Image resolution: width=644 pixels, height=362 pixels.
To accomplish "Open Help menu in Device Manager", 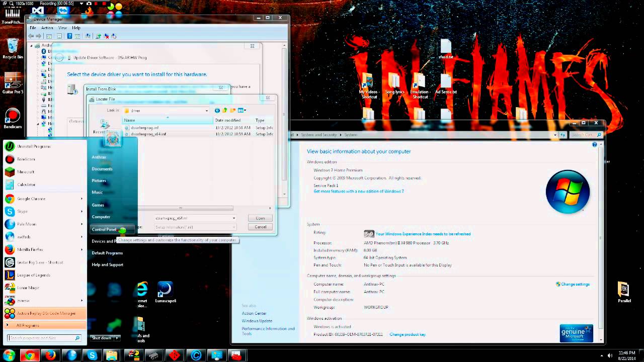I will pyautogui.click(x=76, y=28).
